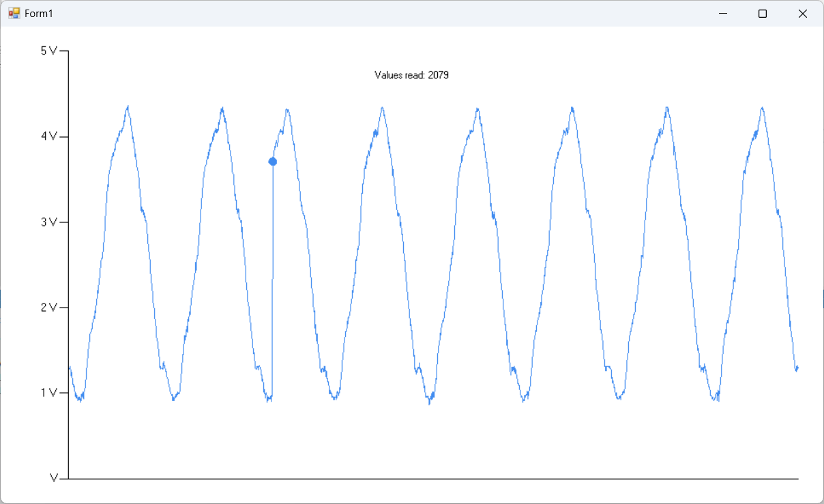Click the "Values read: 2079" label
This screenshot has width=824, height=504.
click(411, 75)
